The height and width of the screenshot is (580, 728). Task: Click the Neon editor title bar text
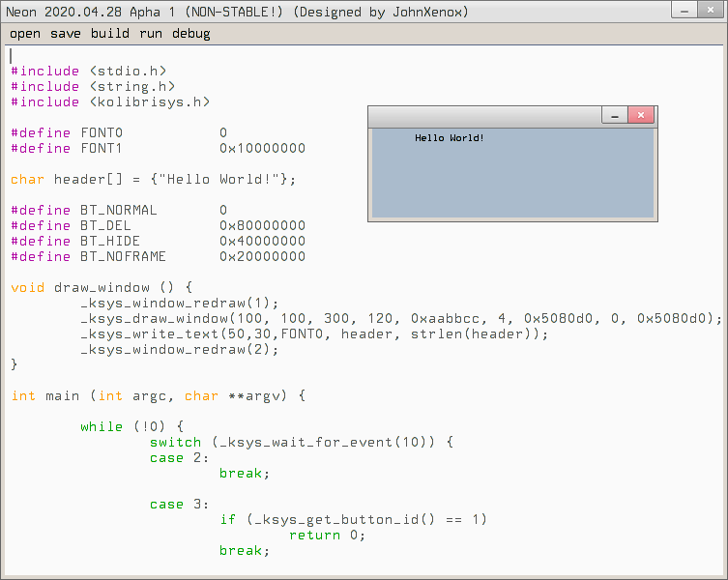(x=239, y=12)
